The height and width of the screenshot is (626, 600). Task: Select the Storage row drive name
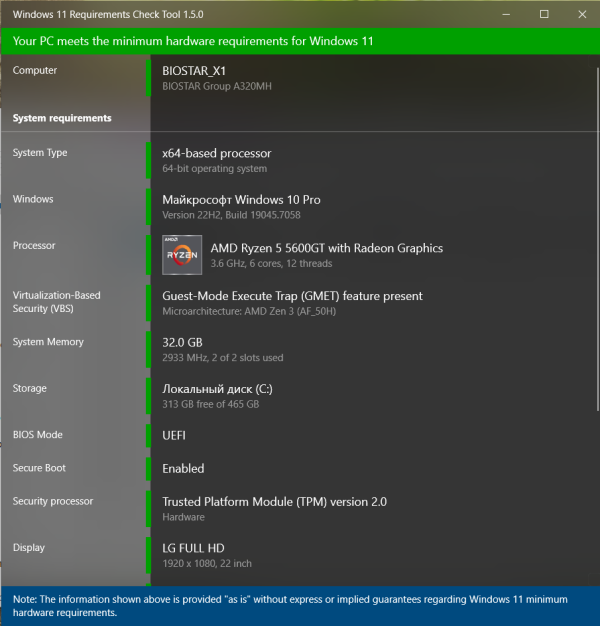(x=217, y=389)
